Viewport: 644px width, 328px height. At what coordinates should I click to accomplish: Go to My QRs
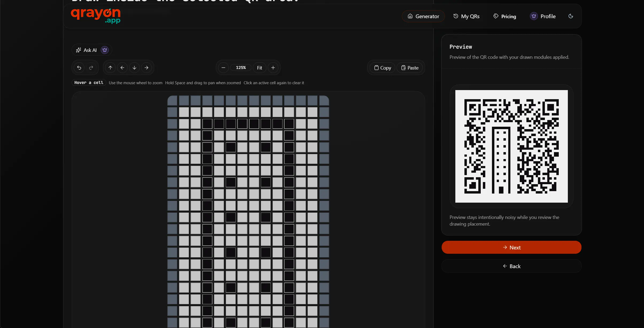[466, 16]
